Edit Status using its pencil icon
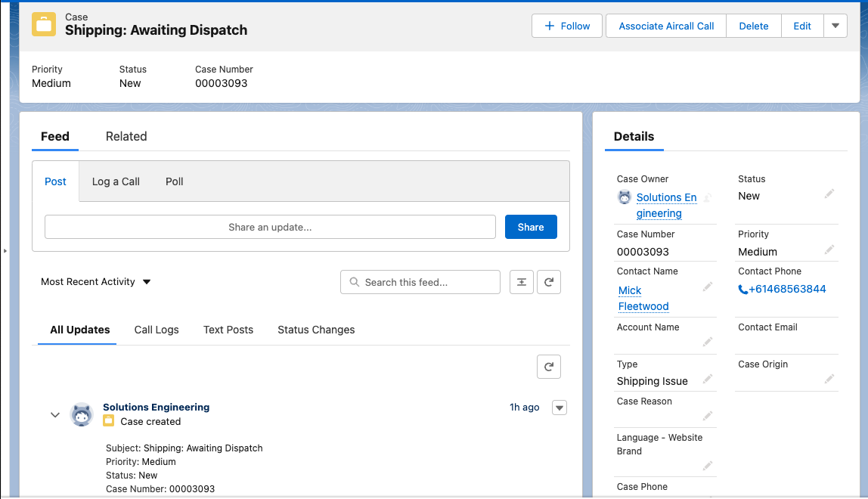The width and height of the screenshot is (868, 499). [829, 194]
